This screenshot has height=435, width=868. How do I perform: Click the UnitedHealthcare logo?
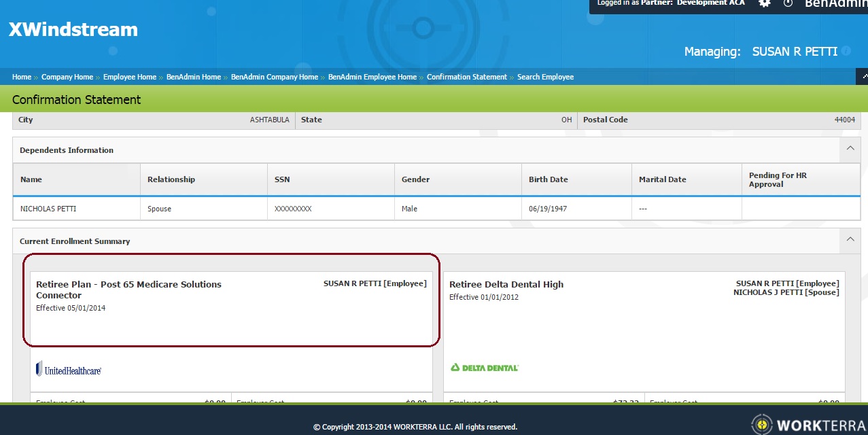click(69, 369)
